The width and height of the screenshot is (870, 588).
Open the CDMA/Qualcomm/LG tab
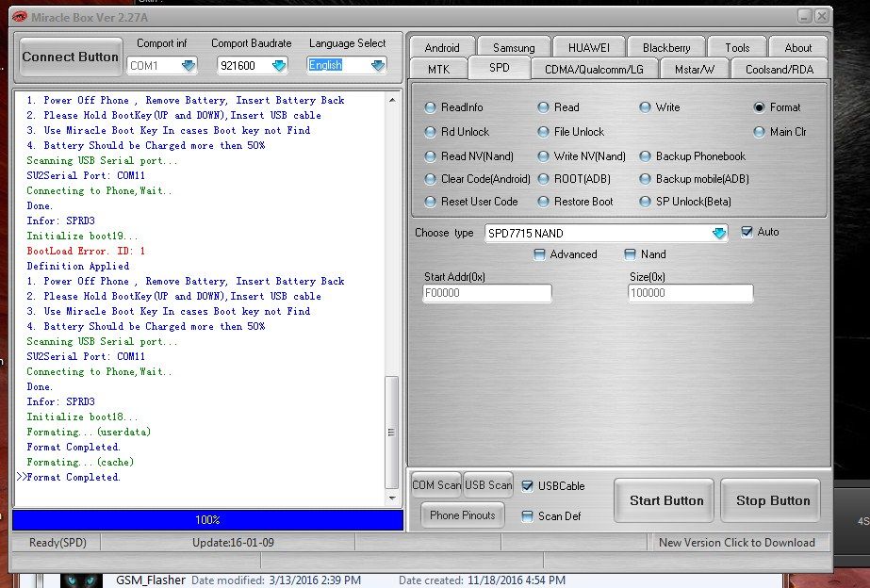594,70
